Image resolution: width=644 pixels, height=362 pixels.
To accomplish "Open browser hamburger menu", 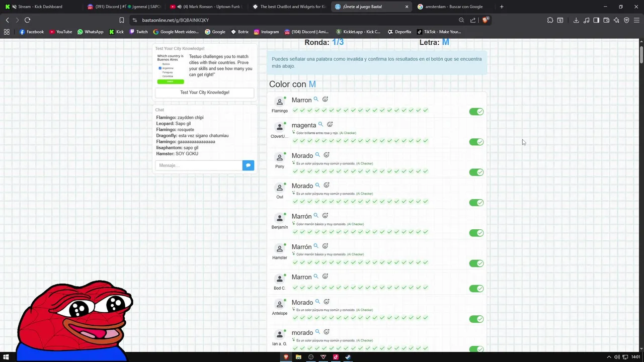I will click(636, 20).
